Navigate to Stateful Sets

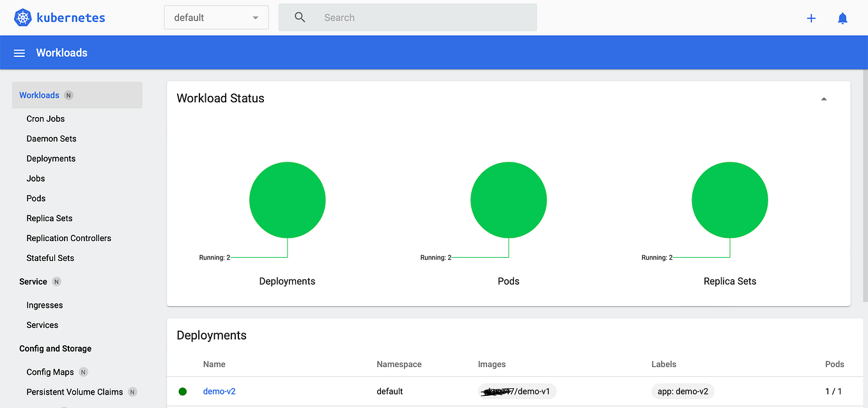pyautogui.click(x=50, y=258)
